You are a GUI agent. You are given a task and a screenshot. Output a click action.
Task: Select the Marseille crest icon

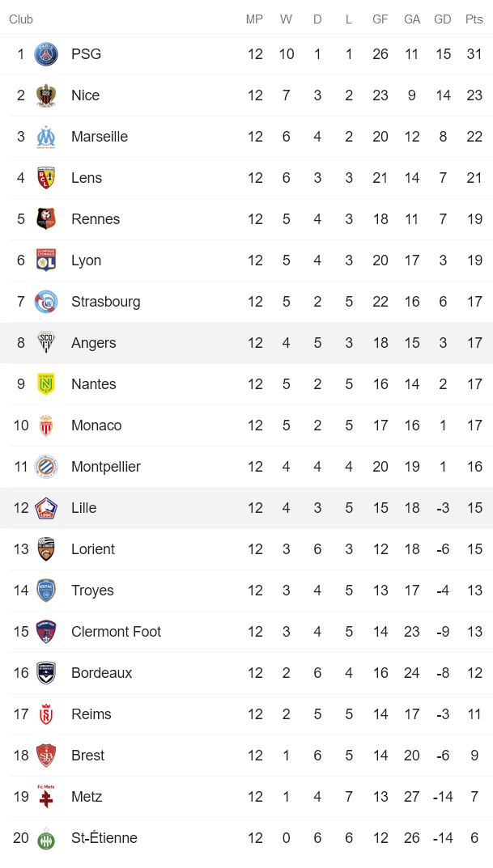pyautogui.click(x=46, y=137)
